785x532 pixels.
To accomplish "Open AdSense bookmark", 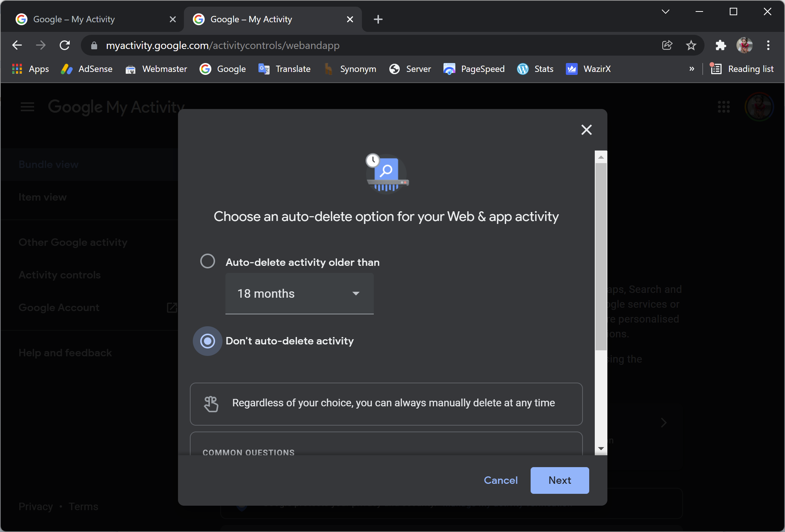I will coord(87,69).
